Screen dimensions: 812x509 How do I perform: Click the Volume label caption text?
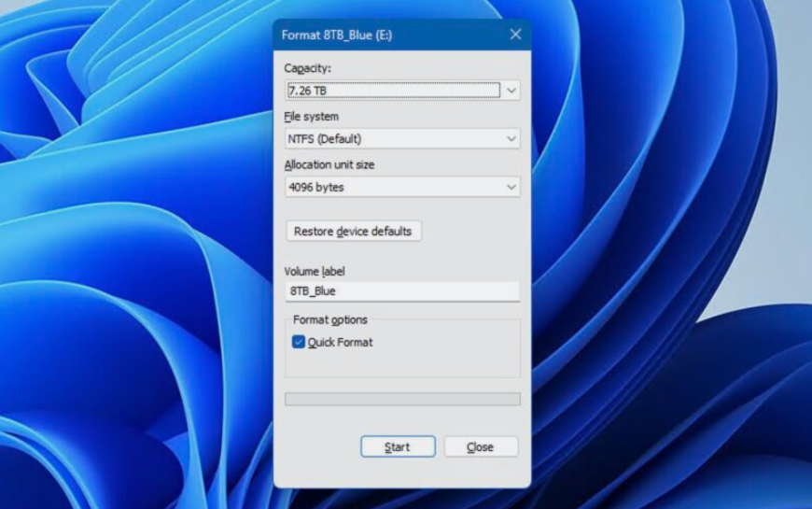point(315,272)
